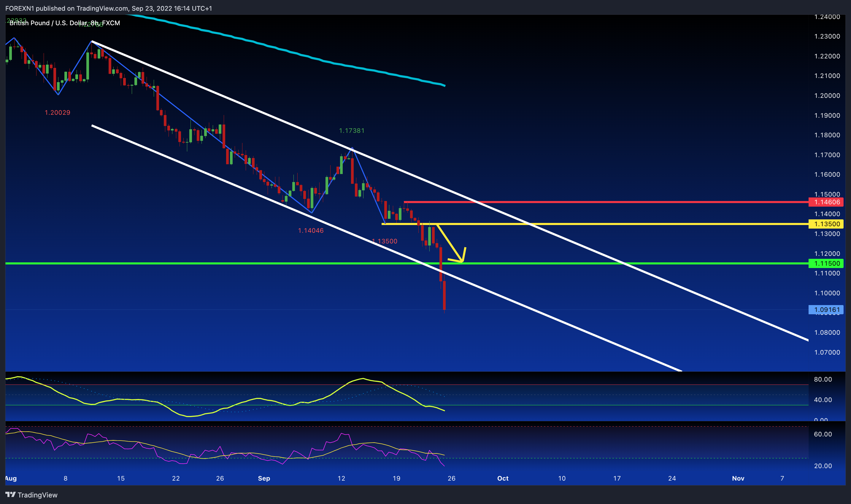
Task: Click the Nov label on time axis
Action: tap(738, 478)
